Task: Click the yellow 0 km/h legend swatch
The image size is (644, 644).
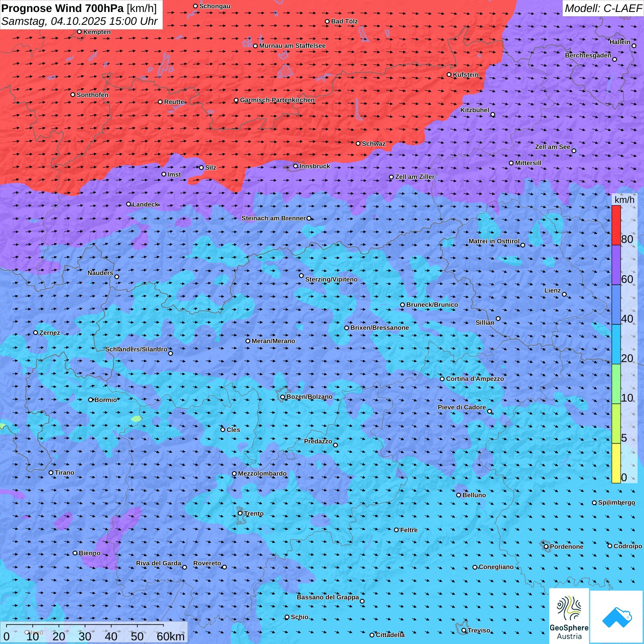Action: click(616, 463)
